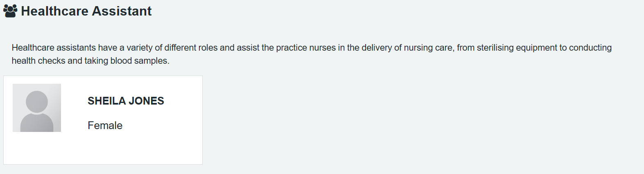Open the SHEILA JONES staff name
The image size is (644, 174).
click(126, 101)
